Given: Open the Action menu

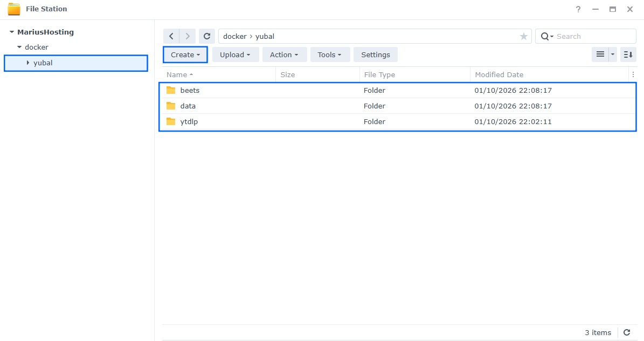Looking at the screenshot, I should coord(285,54).
